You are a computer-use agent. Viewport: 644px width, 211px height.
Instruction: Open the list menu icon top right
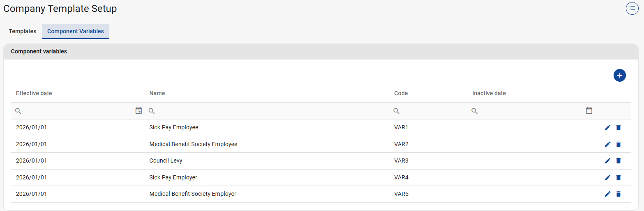click(x=632, y=8)
